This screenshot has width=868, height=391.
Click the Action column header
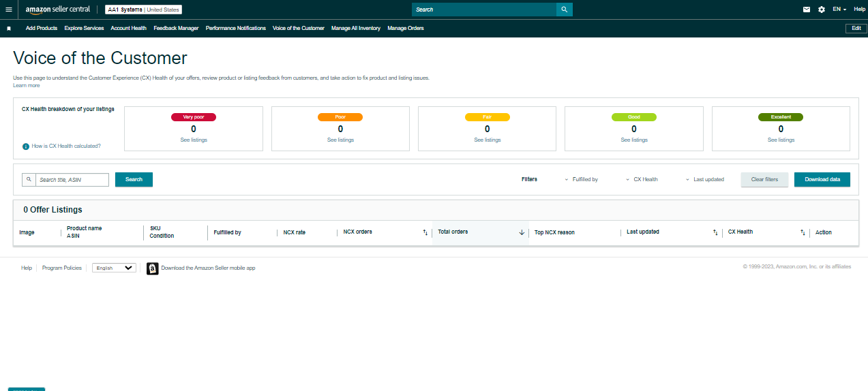(x=824, y=232)
